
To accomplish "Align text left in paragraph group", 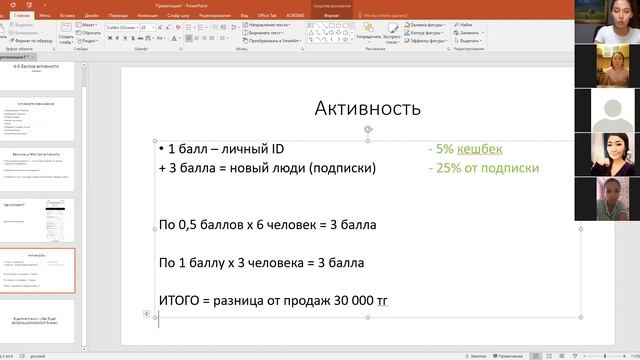I will coord(189,38).
